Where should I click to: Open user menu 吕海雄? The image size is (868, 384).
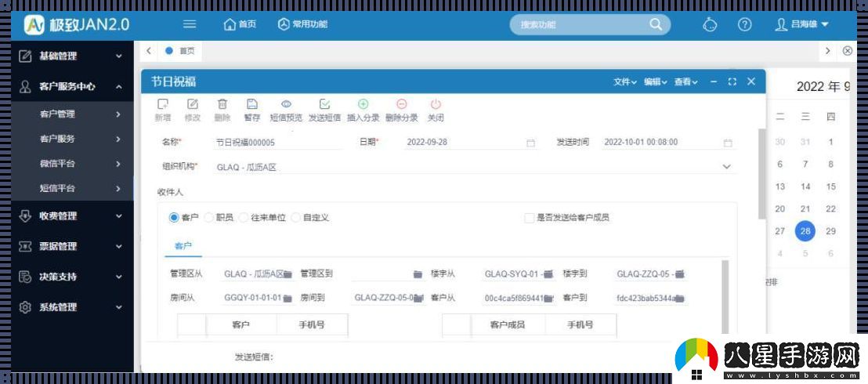tap(801, 24)
